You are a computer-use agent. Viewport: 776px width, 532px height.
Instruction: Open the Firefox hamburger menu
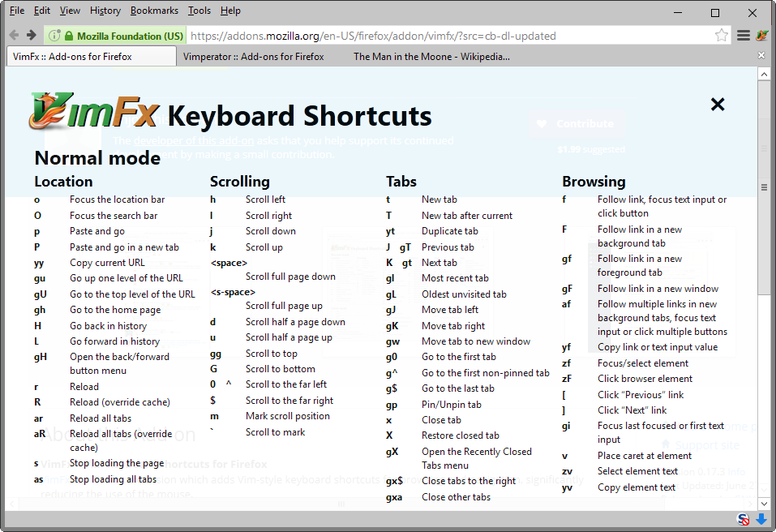click(744, 35)
